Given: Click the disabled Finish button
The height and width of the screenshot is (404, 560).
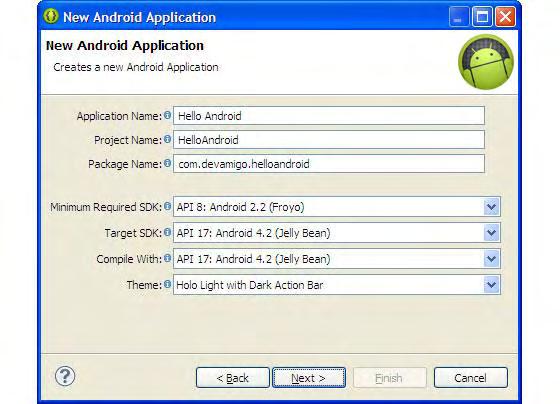Looking at the screenshot, I should 390,378.
